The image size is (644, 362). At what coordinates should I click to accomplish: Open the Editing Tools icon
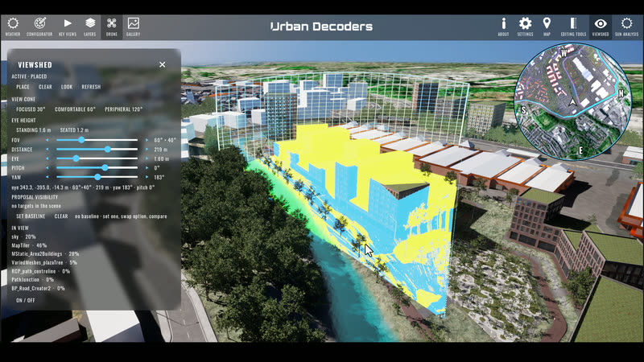point(573,27)
